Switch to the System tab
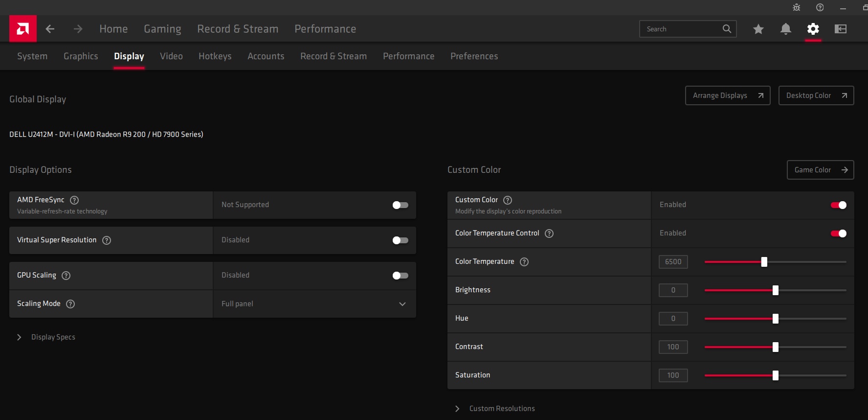The height and width of the screenshot is (420, 868). (32, 56)
